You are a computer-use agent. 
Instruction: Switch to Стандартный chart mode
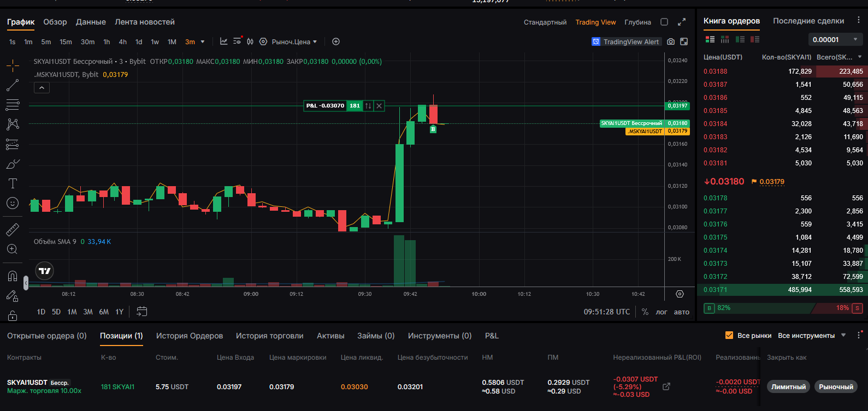(545, 22)
